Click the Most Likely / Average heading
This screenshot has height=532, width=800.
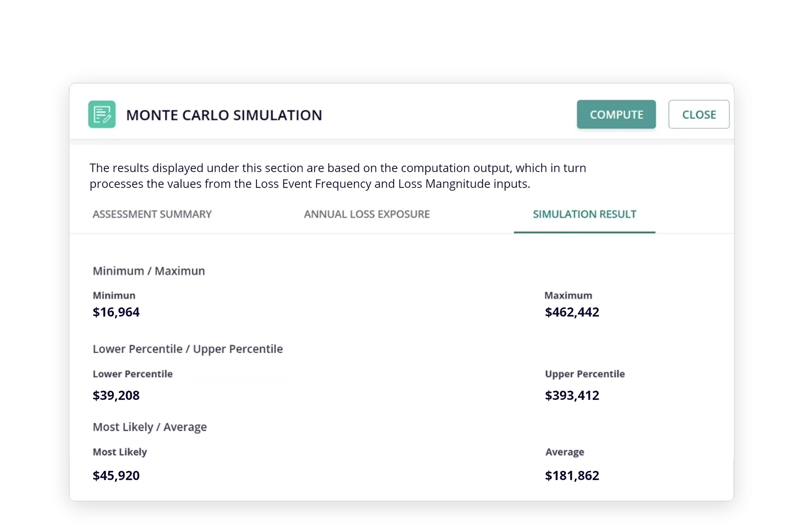coord(149,427)
